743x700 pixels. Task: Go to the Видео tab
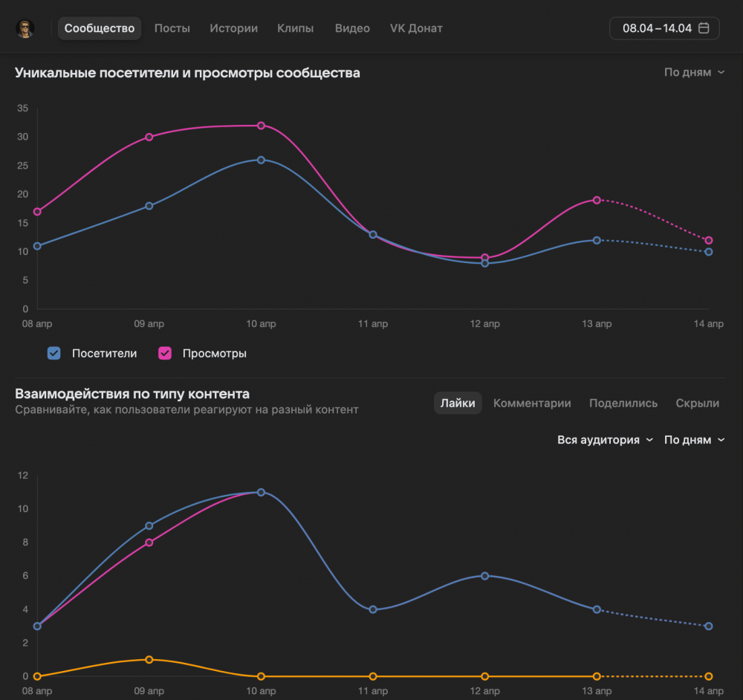tap(352, 28)
